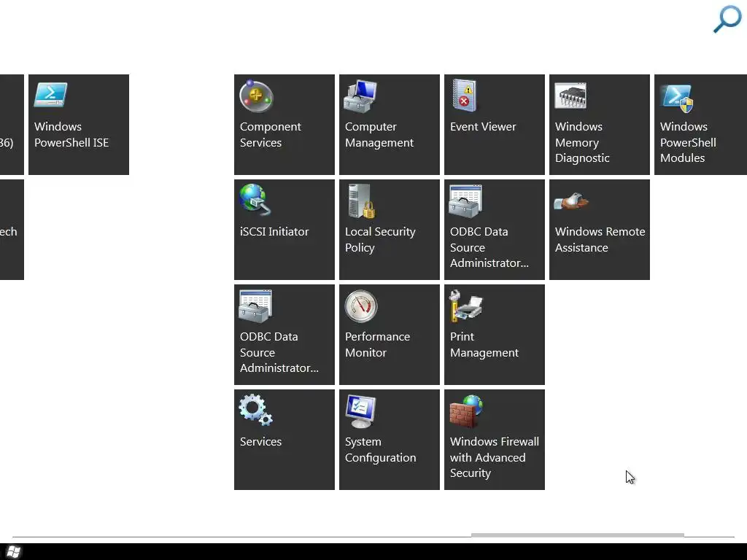Open Windows Firewall brick wall icon
The height and width of the screenshot is (560, 747).
(466, 411)
